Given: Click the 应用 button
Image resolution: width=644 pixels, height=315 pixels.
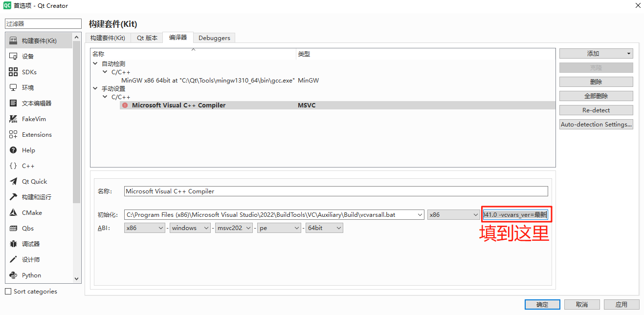Looking at the screenshot, I should point(622,304).
